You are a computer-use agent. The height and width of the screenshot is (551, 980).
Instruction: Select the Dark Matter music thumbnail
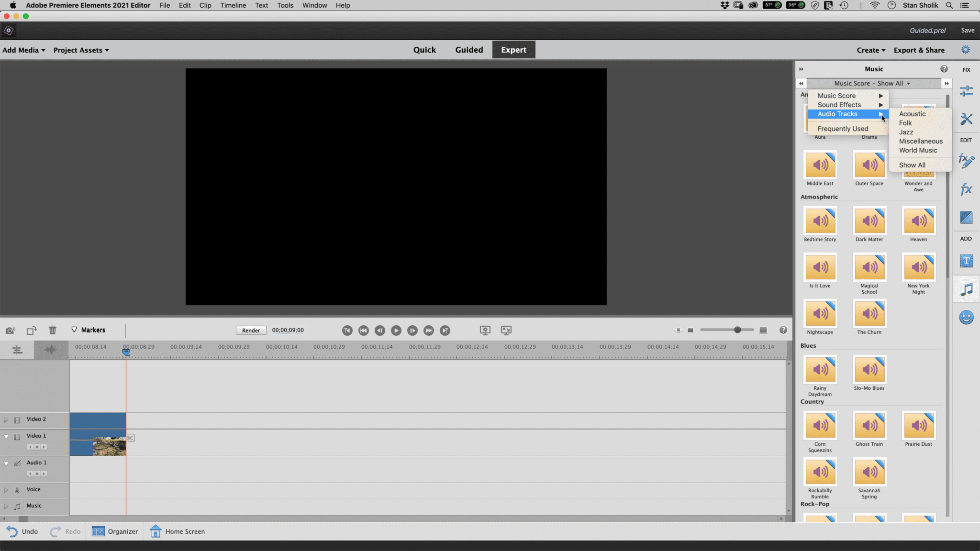click(x=869, y=221)
